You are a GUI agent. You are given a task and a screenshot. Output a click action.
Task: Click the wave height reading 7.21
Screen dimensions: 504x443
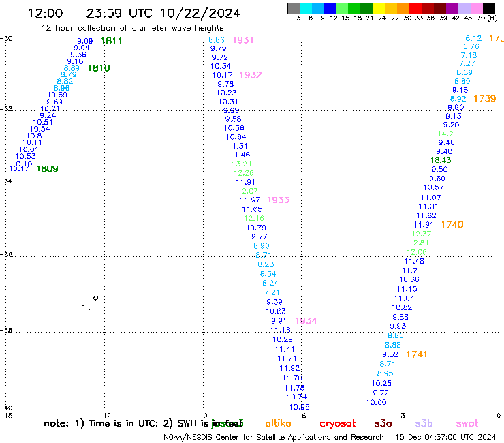(x=272, y=292)
